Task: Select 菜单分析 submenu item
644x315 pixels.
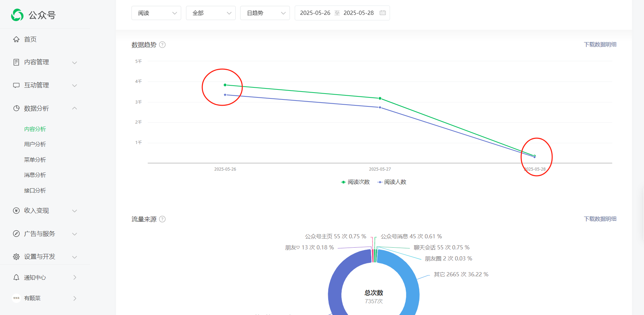Action: pos(35,160)
